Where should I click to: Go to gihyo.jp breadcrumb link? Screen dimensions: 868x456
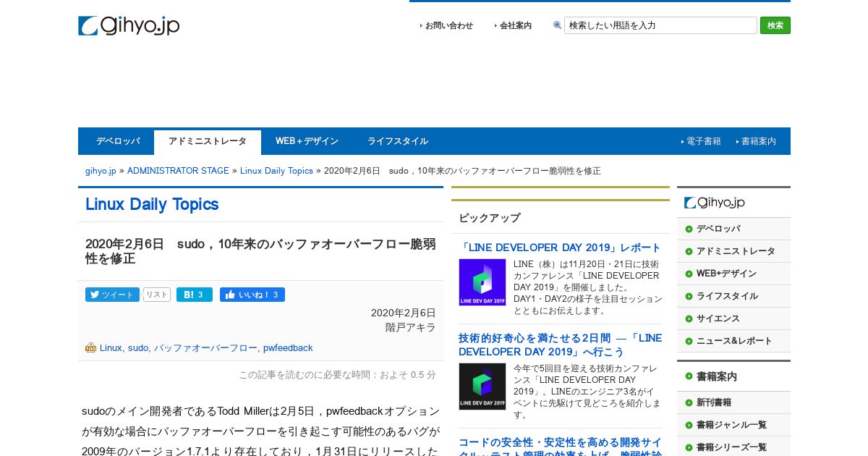pos(101,171)
